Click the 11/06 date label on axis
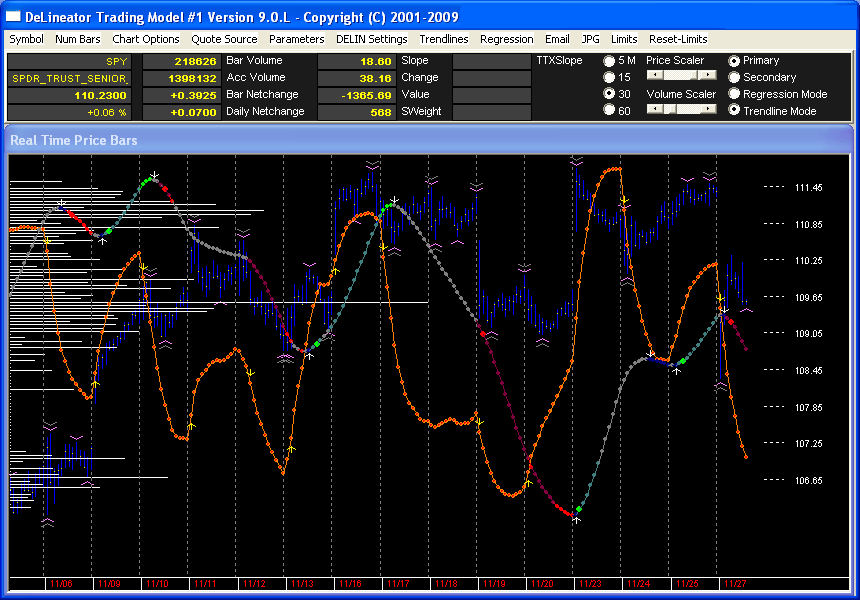The height and width of the screenshot is (600, 860). pos(61,584)
